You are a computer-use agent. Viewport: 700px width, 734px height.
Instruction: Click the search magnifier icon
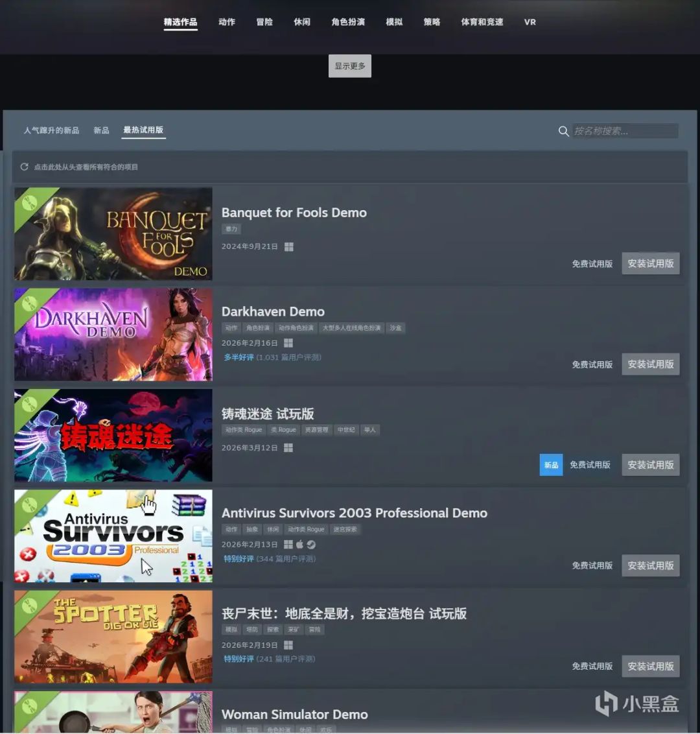coord(563,131)
